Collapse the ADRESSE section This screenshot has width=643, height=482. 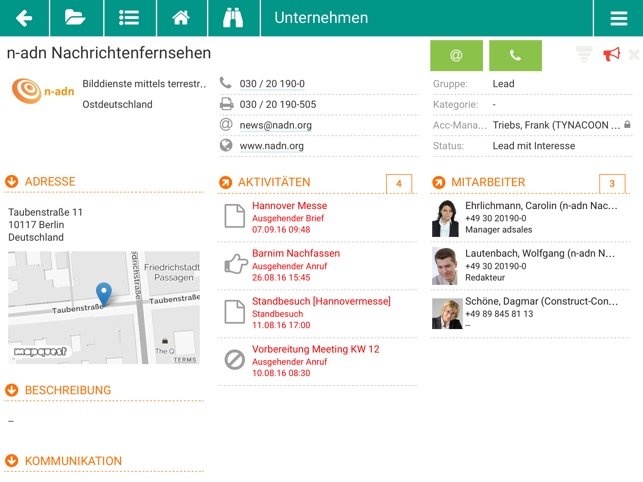point(11,181)
